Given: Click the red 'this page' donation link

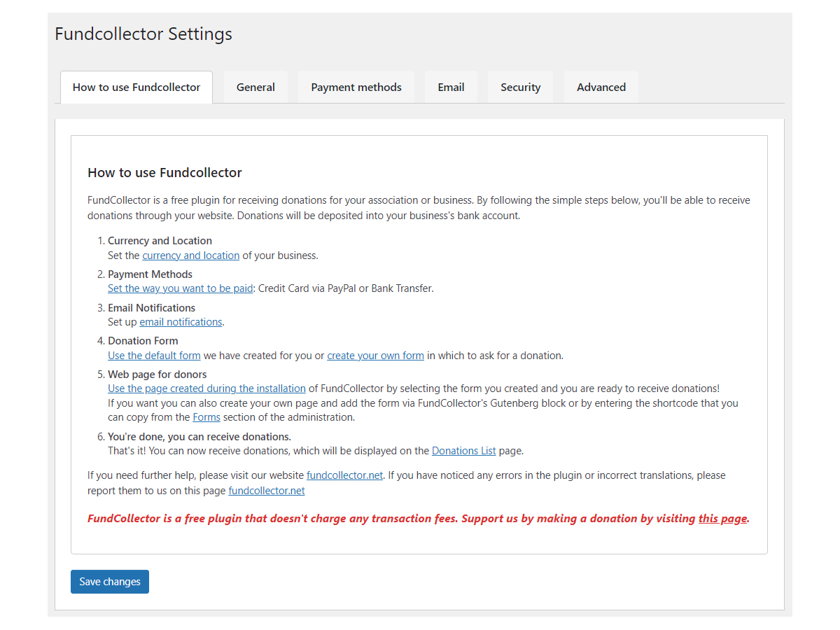Looking at the screenshot, I should tap(722, 519).
